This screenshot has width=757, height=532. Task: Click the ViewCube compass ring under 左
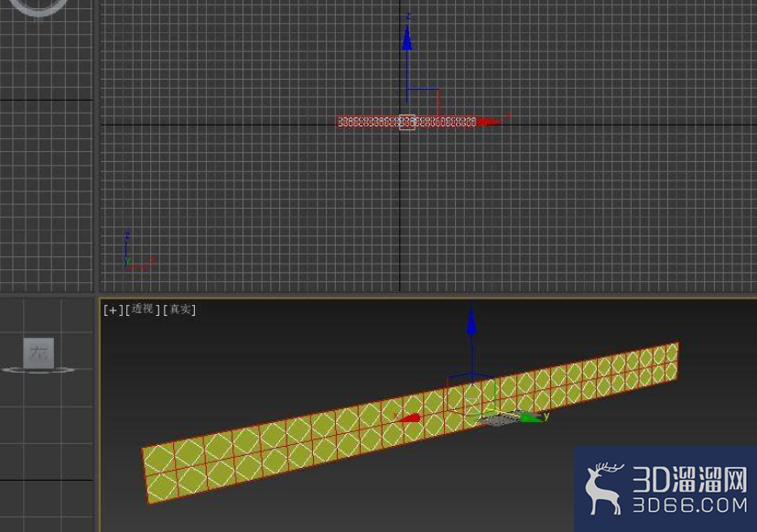[x=38, y=370]
